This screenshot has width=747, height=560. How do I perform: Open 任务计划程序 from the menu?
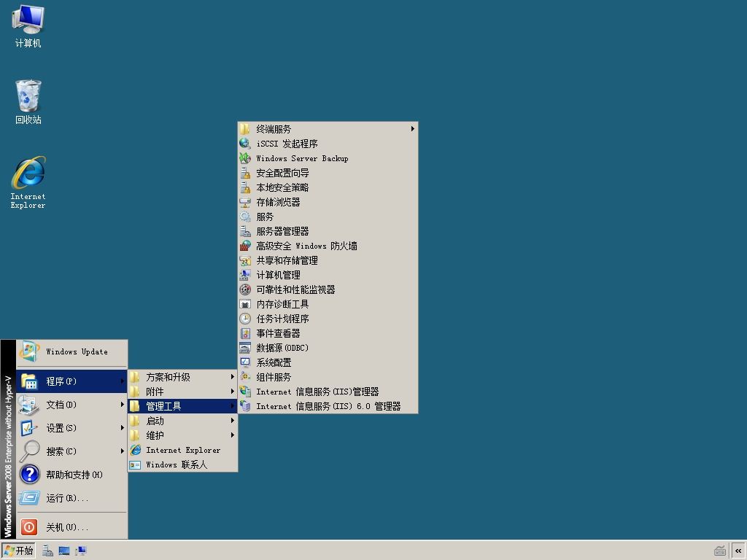[328, 319]
